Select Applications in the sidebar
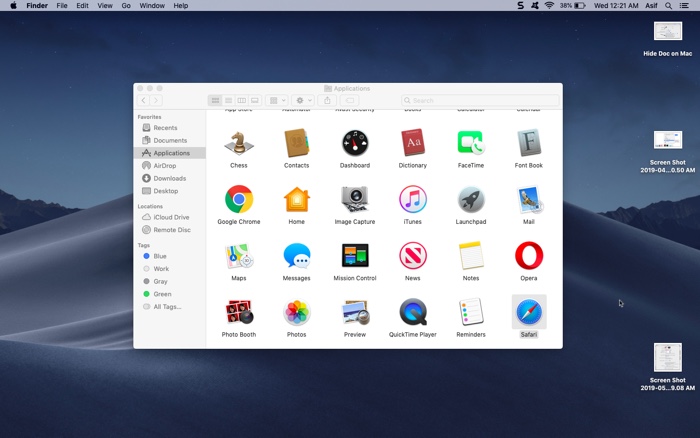 [170, 153]
